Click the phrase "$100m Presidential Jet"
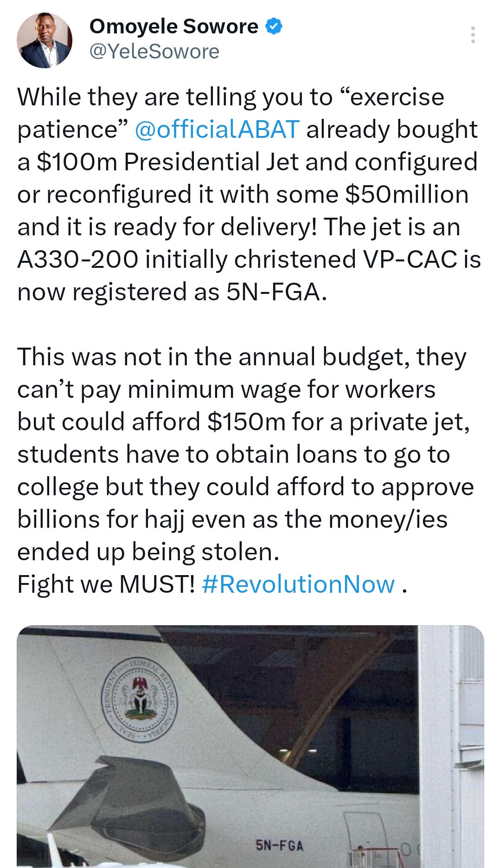 [167, 162]
